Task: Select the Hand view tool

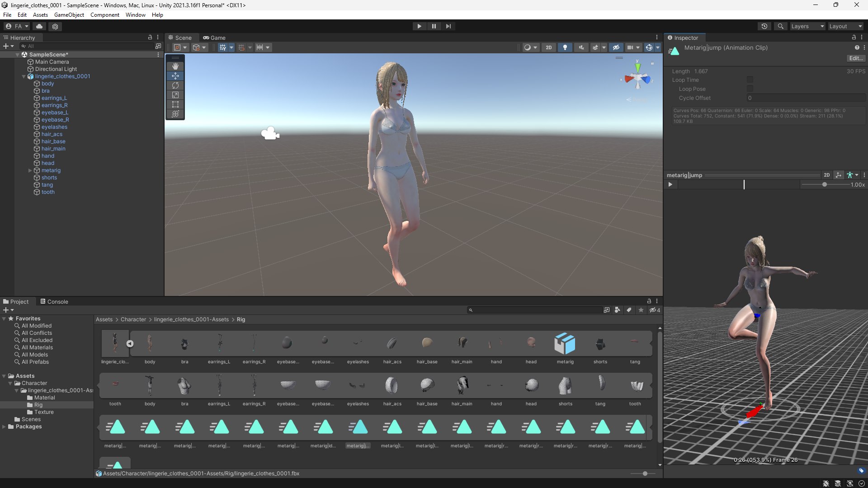Action: coord(175,66)
